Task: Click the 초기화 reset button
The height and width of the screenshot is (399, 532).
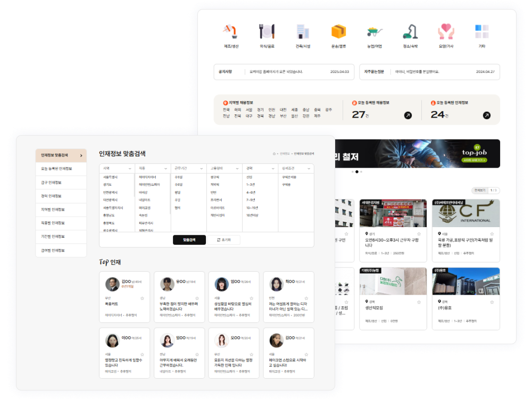Action: [223, 240]
